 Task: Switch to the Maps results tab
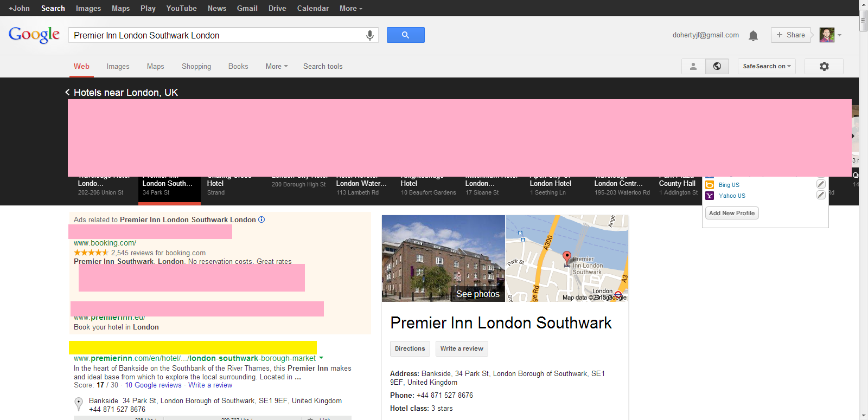(x=155, y=66)
